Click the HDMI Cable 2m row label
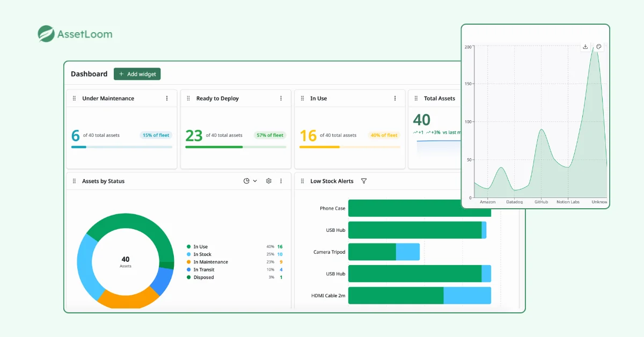The width and height of the screenshot is (644, 337). (328, 295)
